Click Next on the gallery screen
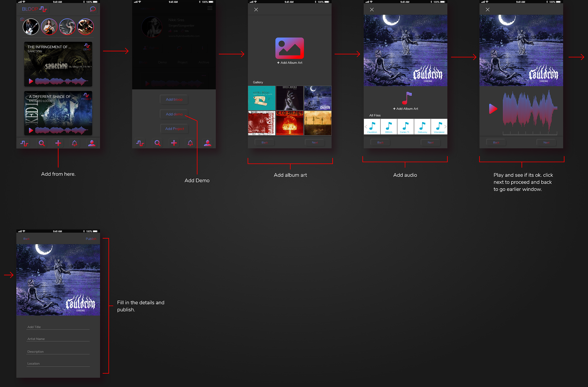588x387 pixels. pyautogui.click(x=315, y=143)
